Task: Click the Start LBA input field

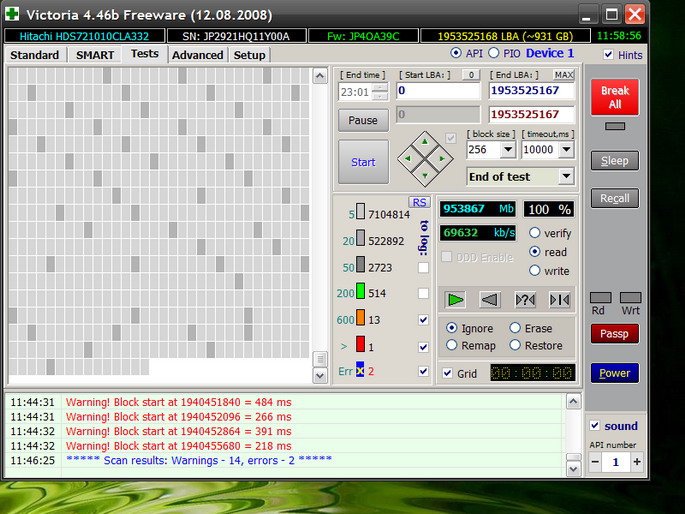Action: pyautogui.click(x=438, y=91)
